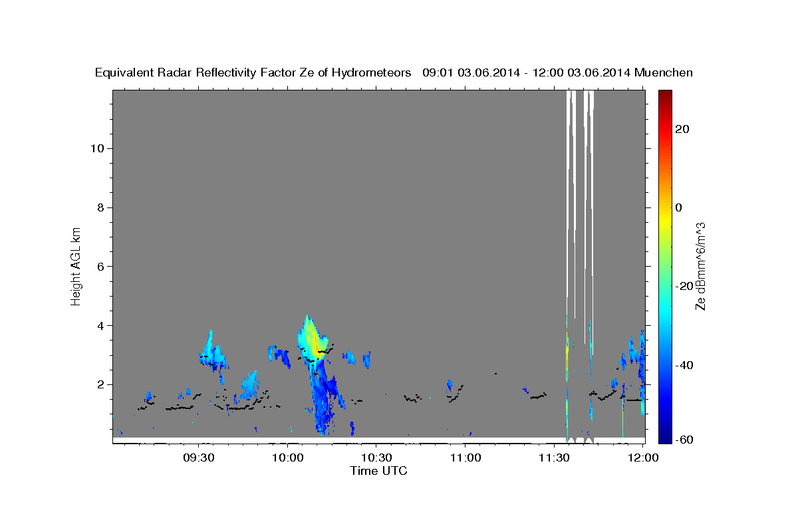Click the colorbar tick label 0
This screenshot has height=532, width=798.
679,207
